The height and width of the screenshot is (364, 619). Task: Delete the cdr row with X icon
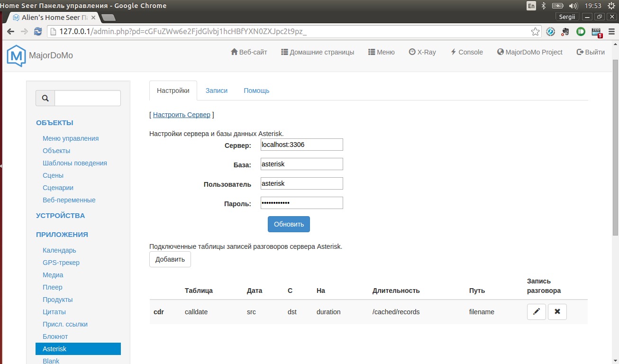pos(557,312)
